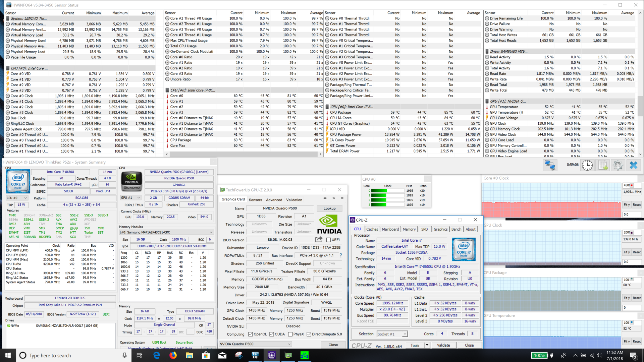Click Reset on CPU Package graph
The height and width of the screenshot is (362, 644).
coord(637,298)
